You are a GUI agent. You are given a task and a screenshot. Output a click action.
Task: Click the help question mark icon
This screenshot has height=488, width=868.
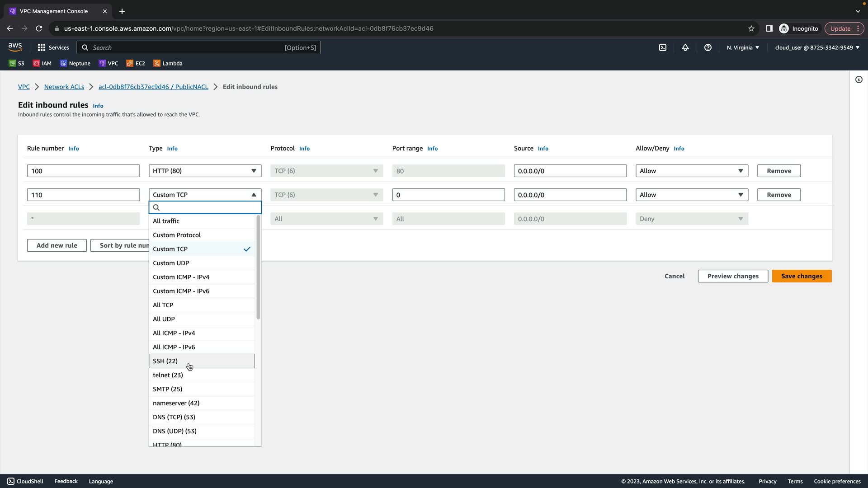pyautogui.click(x=708, y=47)
